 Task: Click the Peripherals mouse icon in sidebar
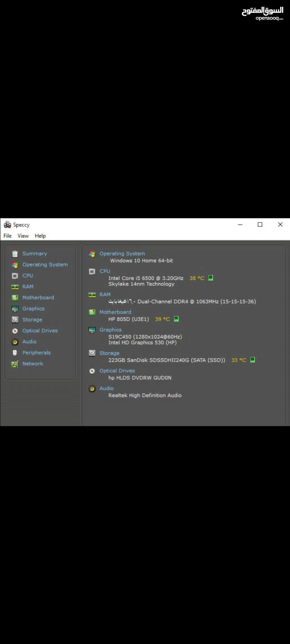(x=15, y=353)
